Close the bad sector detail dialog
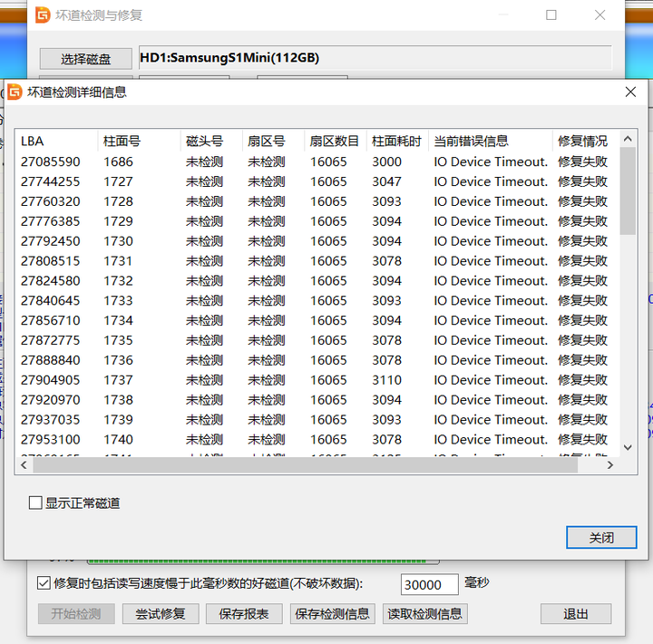Image resolution: width=653 pixels, height=644 pixels. pyautogui.click(x=630, y=92)
